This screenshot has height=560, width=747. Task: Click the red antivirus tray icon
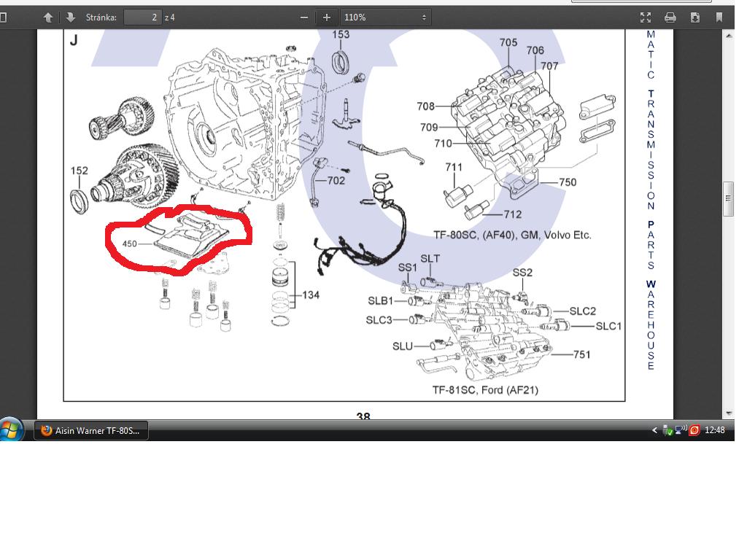tap(694, 431)
